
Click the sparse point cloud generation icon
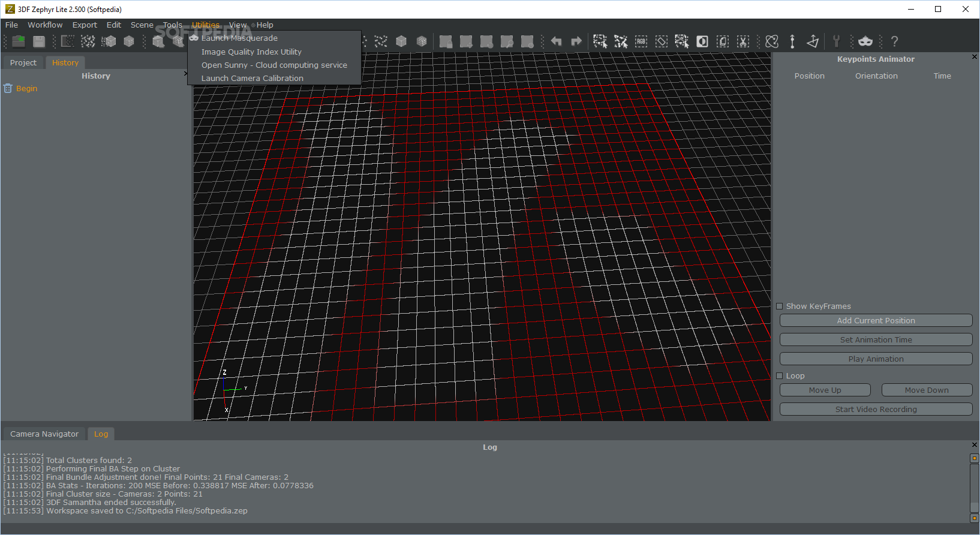68,41
